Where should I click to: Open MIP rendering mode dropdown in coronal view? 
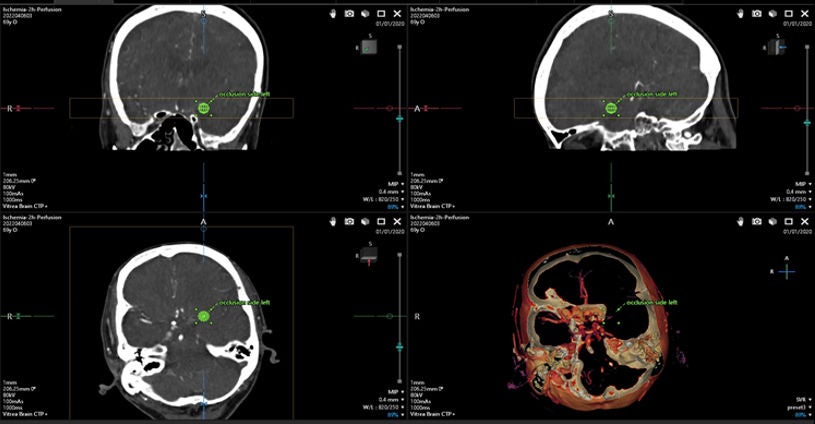coord(396,184)
